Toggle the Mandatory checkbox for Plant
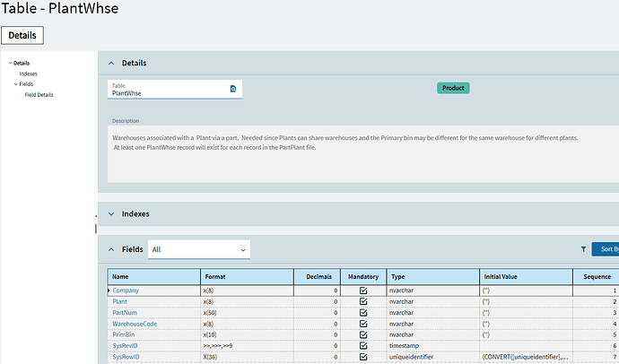 tap(363, 301)
